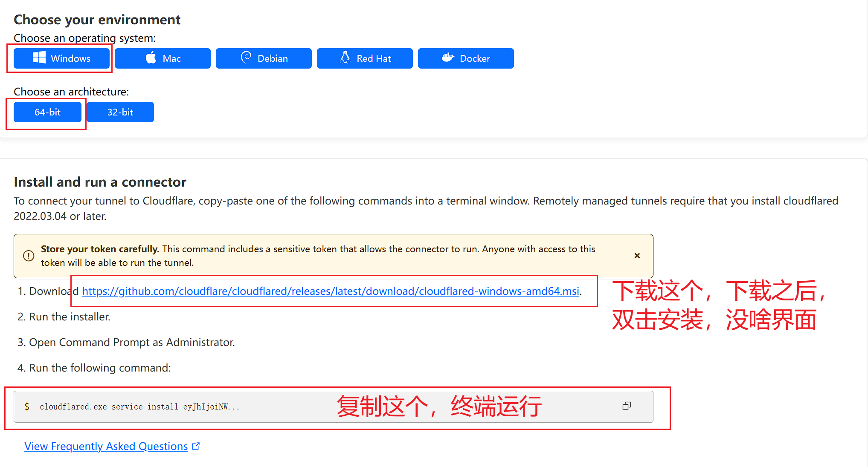Image resolution: width=868 pixels, height=467 pixels.
Task: Click the 'Choose your environment' heading
Action: pos(97,20)
